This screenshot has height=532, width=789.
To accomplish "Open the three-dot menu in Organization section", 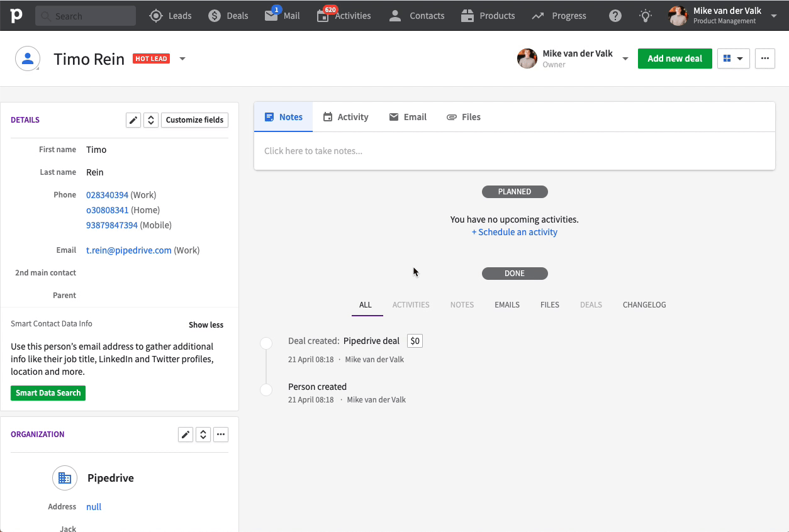I will point(220,435).
